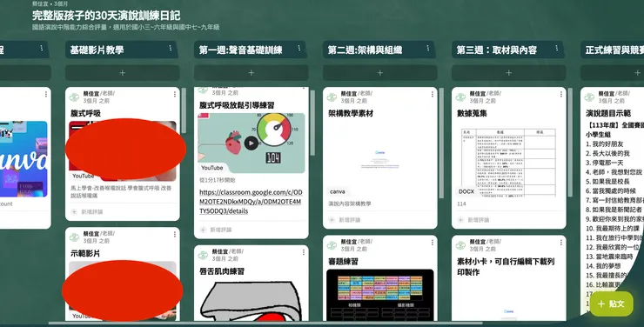Add a post under 基礎影片教學 column
This screenshot has height=327, width=644.
[123, 73]
